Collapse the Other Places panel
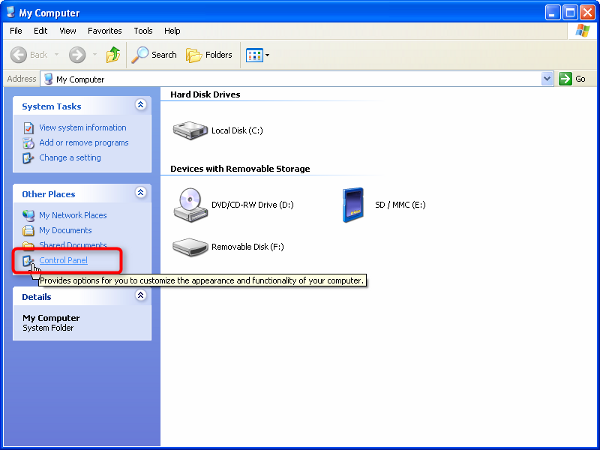600x450 pixels. pos(141,192)
